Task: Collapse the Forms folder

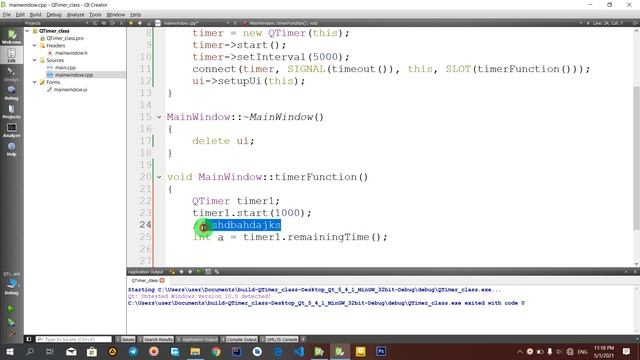Action: [35, 82]
